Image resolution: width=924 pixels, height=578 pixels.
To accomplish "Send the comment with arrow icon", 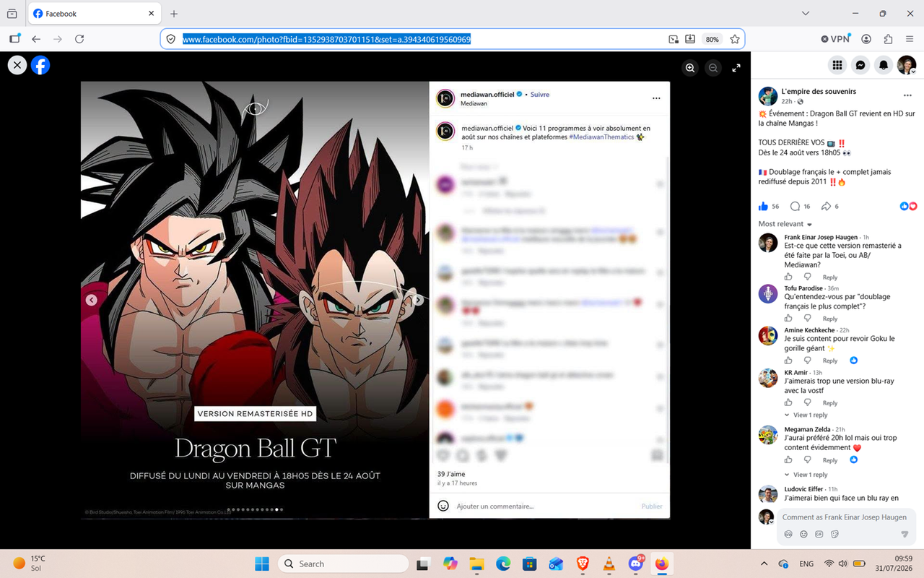I will coord(905,534).
